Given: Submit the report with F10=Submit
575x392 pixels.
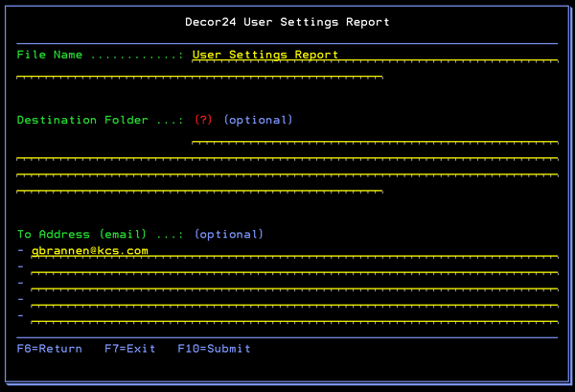Looking at the screenshot, I should tap(214, 348).
